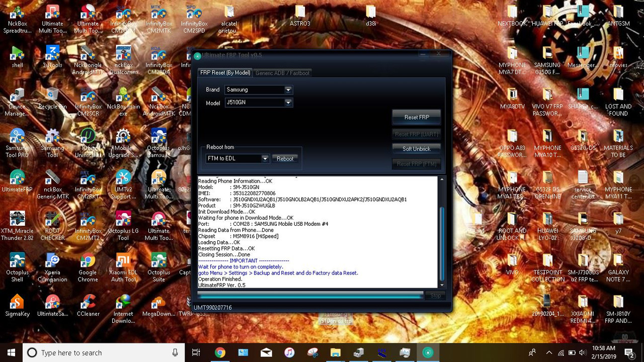Click the operation progress bar
The image size is (644, 362).
tap(310, 296)
